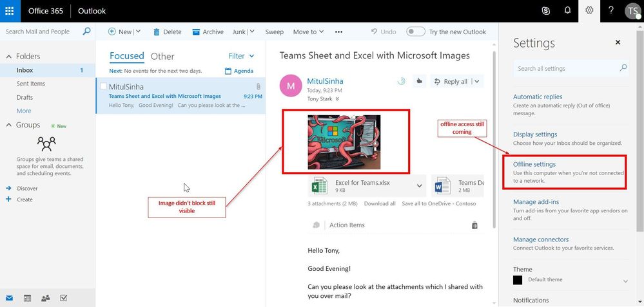Open the Move to dropdown

coord(308,32)
